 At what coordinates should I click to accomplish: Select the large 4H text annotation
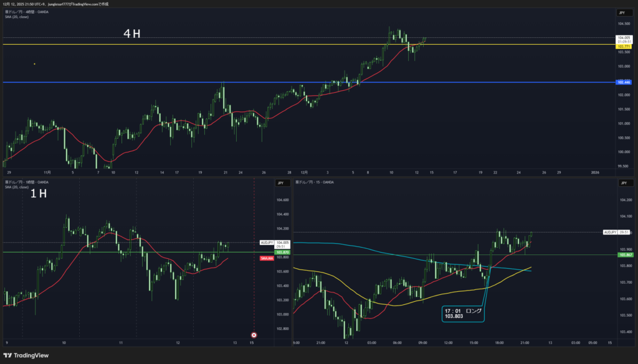coord(131,34)
